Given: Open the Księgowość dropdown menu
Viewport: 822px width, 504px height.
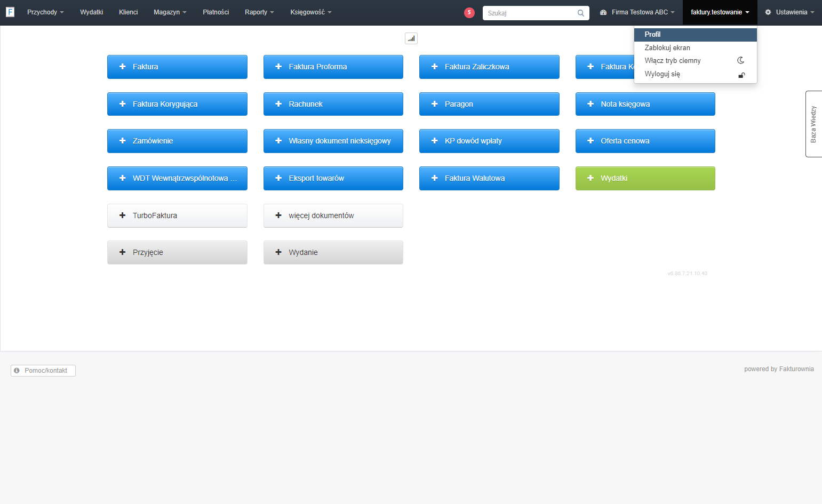Looking at the screenshot, I should click(311, 12).
